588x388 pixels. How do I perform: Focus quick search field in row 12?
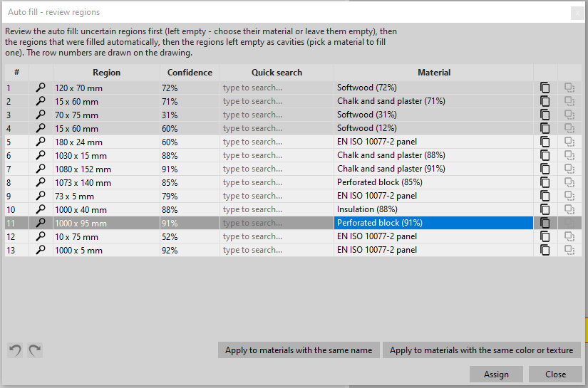tap(277, 236)
